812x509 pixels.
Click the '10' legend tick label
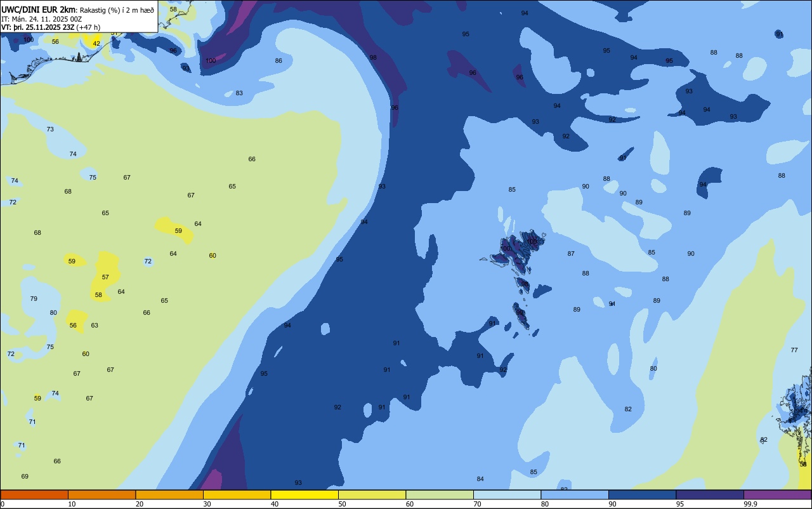point(72,504)
